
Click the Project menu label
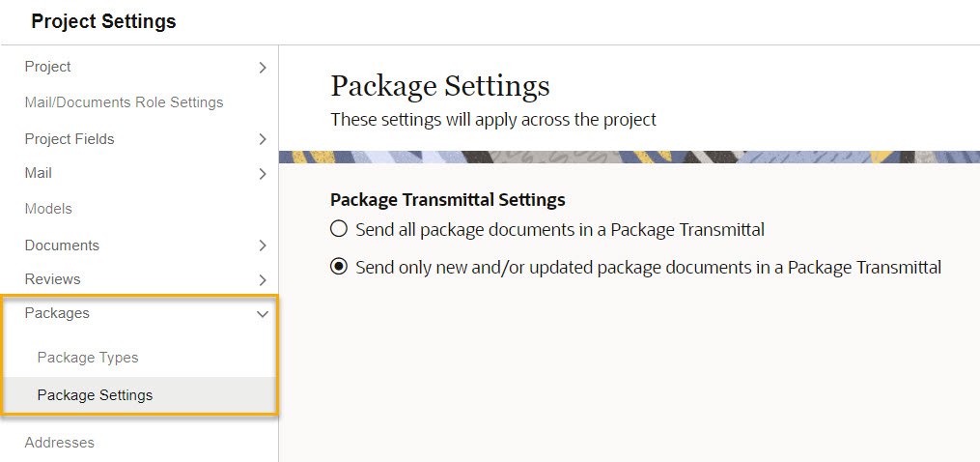point(47,67)
